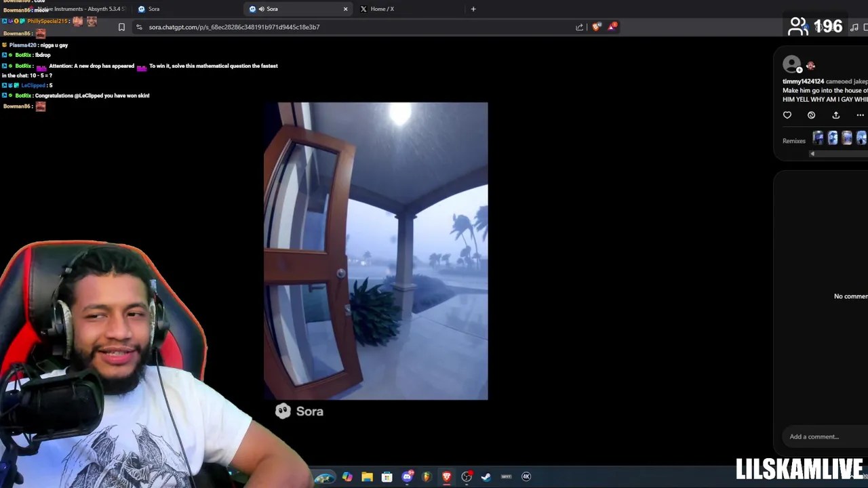This screenshot has width=868, height=488.
Task: Open File Explorer from the taskbar
Action: (x=367, y=476)
